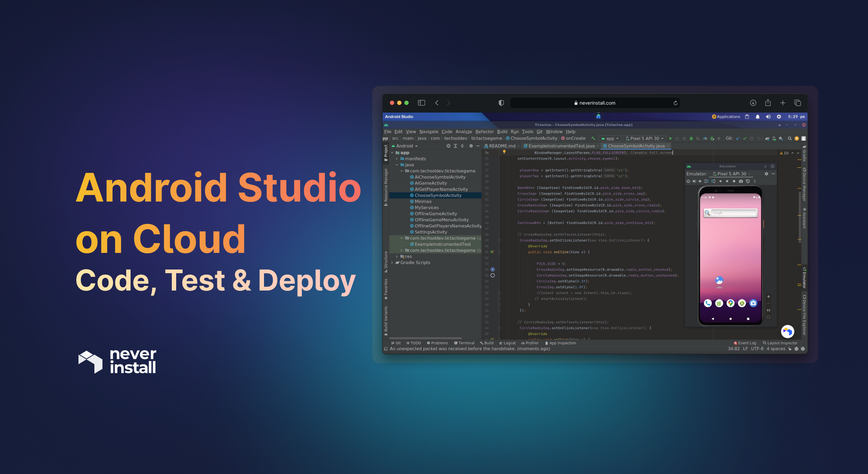The image size is (868, 474).
Task: Open the Profiler tool window
Action: click(x=531, y=343)
